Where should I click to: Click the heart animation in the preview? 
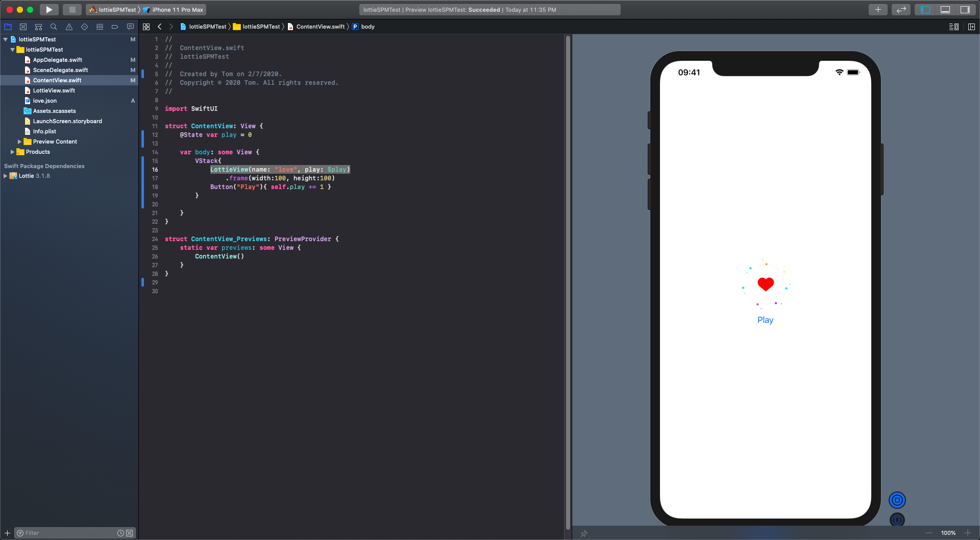click(766, 284)
